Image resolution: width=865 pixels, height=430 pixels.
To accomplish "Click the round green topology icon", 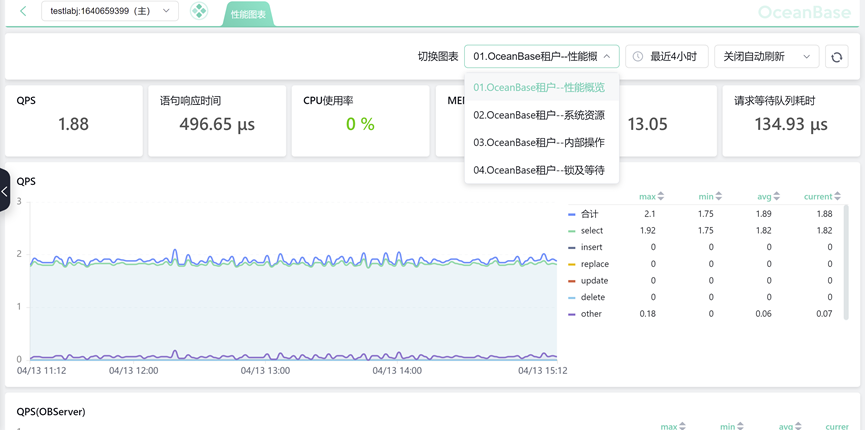I will (199, 11).
